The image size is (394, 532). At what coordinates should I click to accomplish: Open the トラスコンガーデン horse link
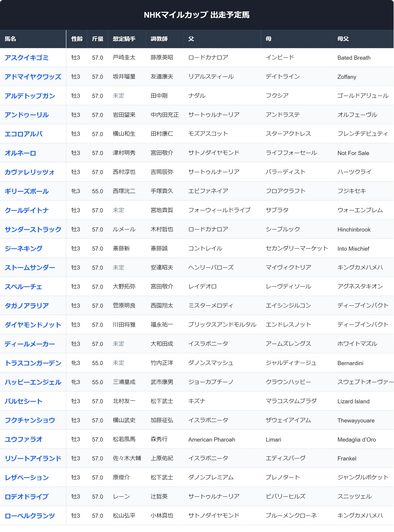point(33,363)
